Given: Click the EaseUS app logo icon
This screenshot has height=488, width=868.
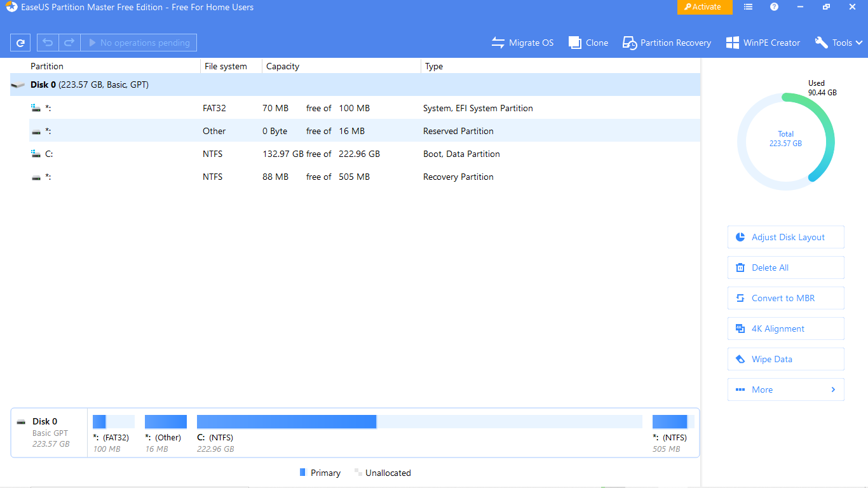Looking at the screenshot, I should point(11,7).
